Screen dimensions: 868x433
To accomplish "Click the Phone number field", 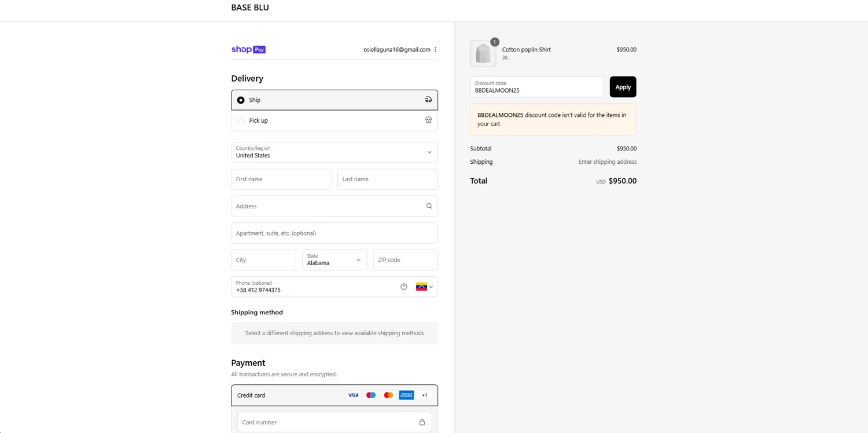I will click(x=334, y=287).
